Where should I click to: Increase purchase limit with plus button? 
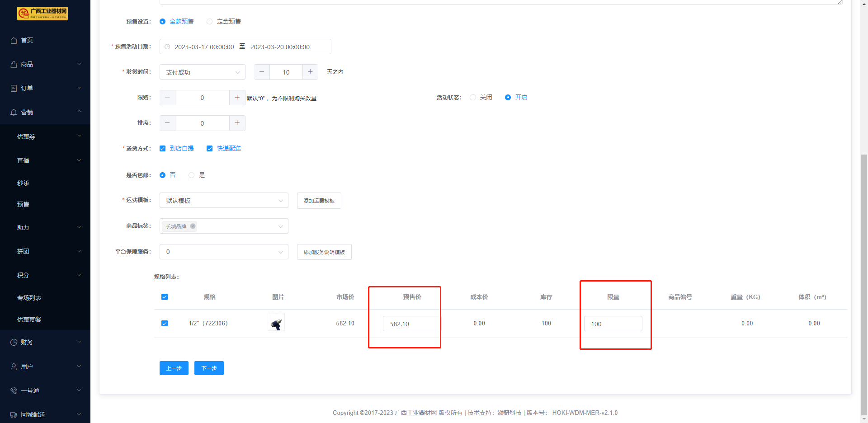tap(237, 98)
